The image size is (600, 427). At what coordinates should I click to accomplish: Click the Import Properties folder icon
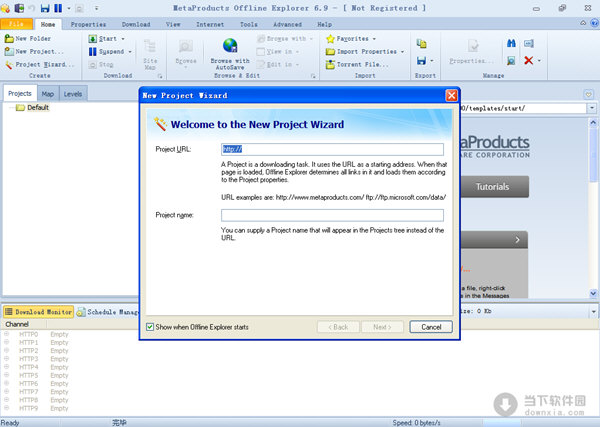[331, 52]
